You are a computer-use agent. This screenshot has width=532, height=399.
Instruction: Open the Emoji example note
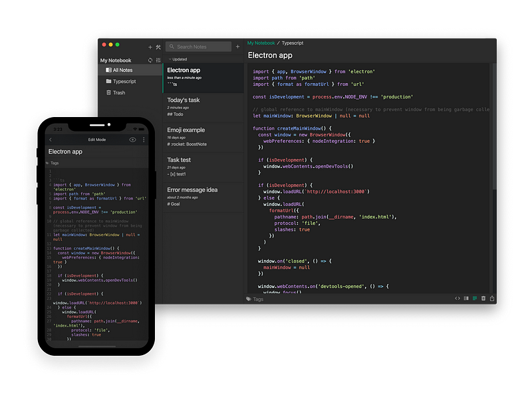[203, 138]
